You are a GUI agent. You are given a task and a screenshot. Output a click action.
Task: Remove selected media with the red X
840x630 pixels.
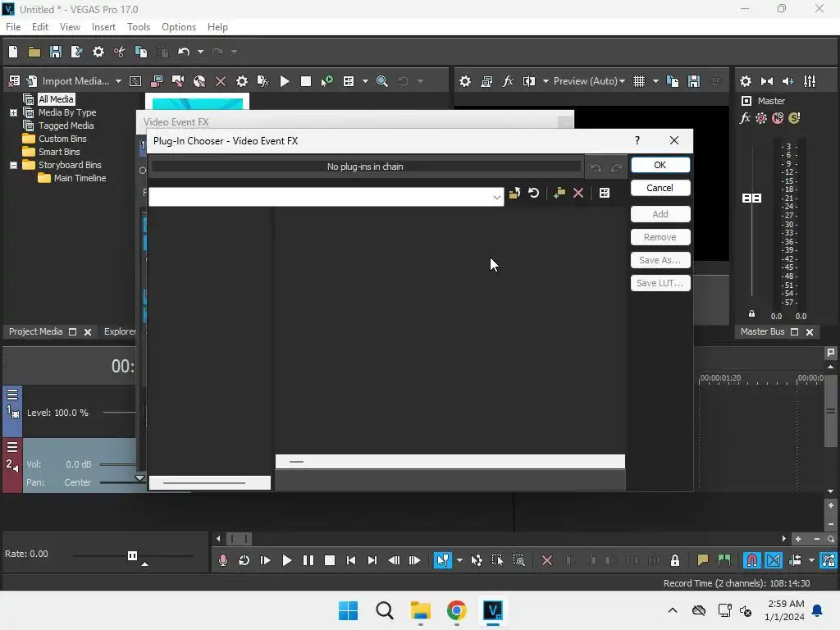coord(220,81)
